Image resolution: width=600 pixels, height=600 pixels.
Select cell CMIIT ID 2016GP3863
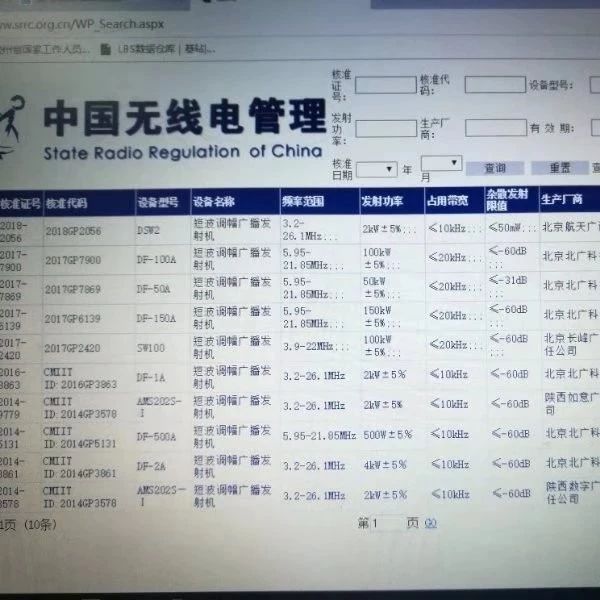coord(80,378)
